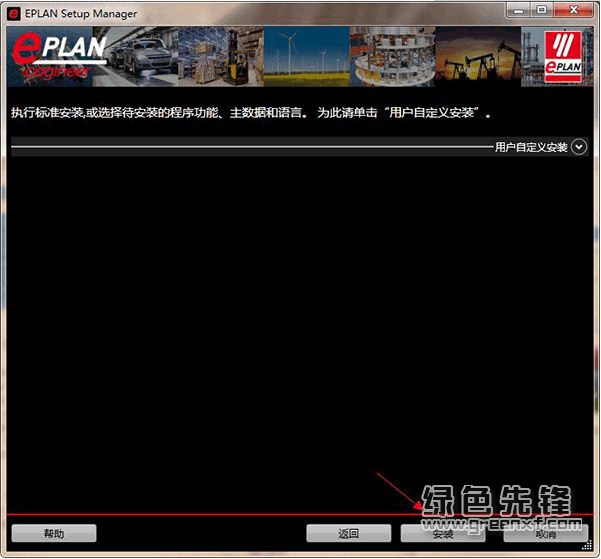The width and height of the screenshot is (601, 559).
Task: Expand the 用户自定义安装 chevron
Action: [579, 147]
